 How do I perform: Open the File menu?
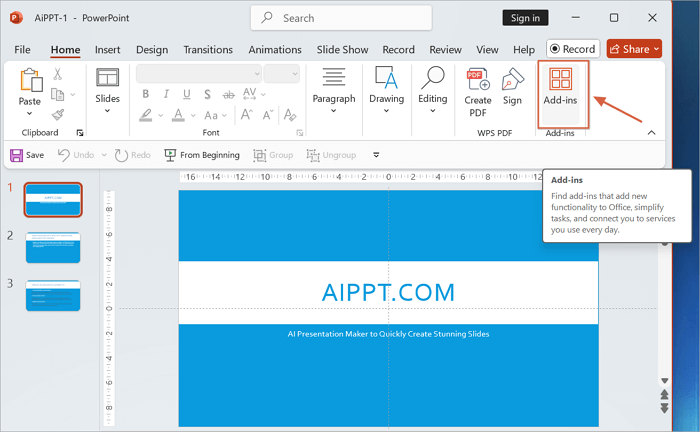point(22,50)
